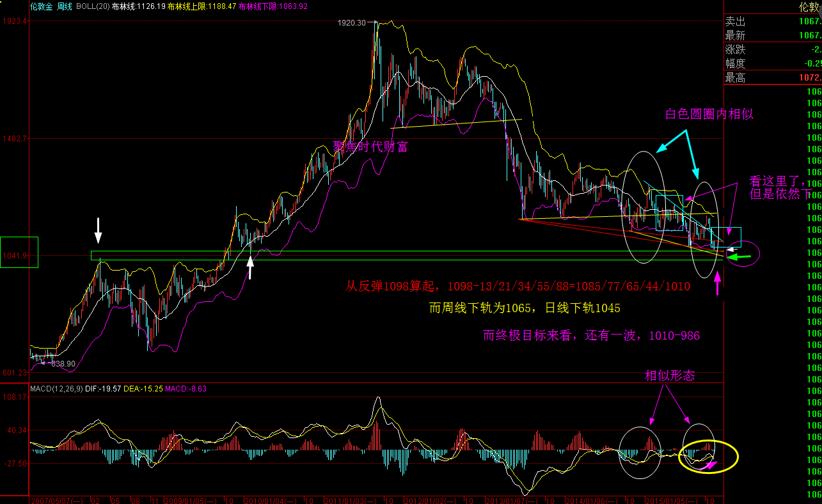Click the 2009/01/05(一) date axis label
Image resolution: width=822 pixels, height=504 pixels.
click(x=192, y=500)
